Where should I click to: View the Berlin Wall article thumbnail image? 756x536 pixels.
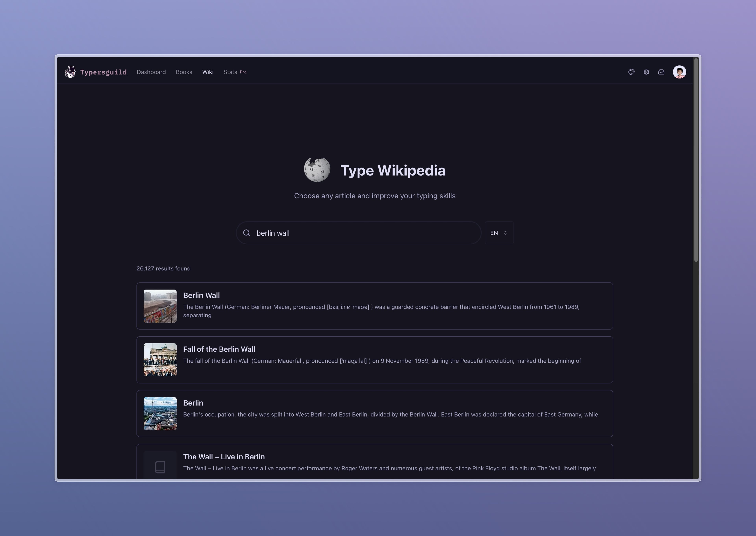160,306
